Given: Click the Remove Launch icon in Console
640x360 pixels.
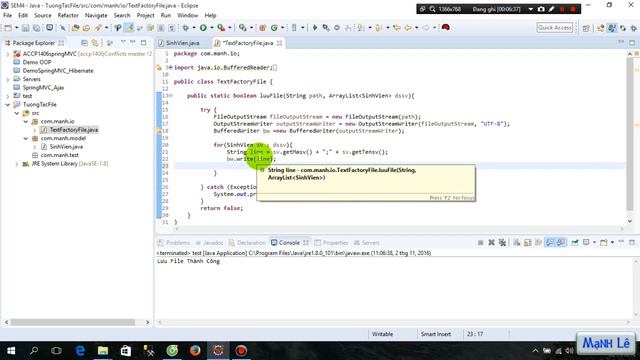Looking at the screenshot, I should [491, 242].
